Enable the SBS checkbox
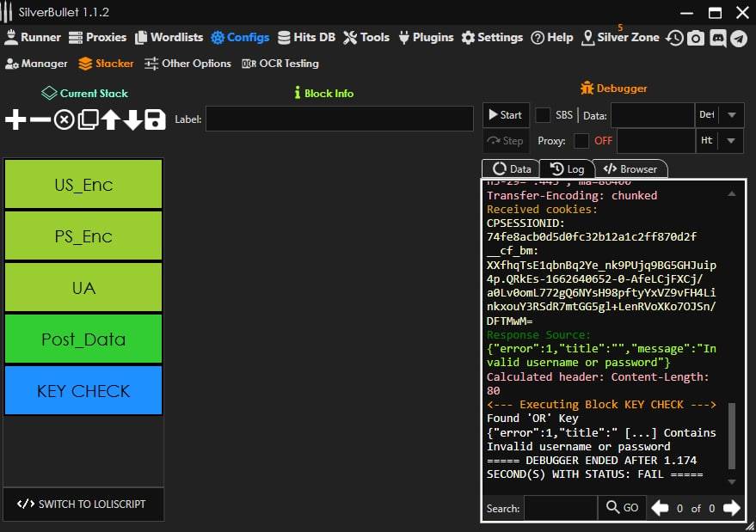This screenshot has height=532, width=756. point(544,115)
